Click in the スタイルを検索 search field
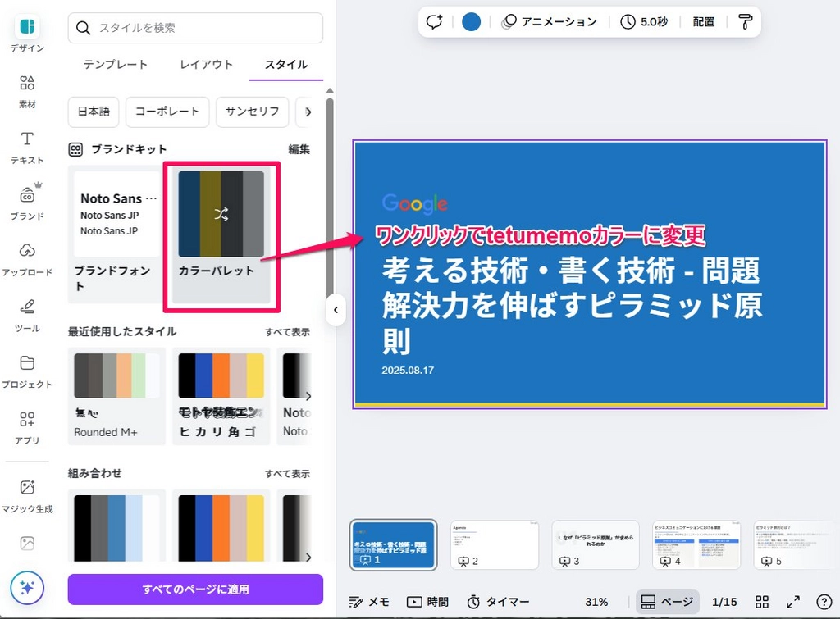 coord(195,28)
